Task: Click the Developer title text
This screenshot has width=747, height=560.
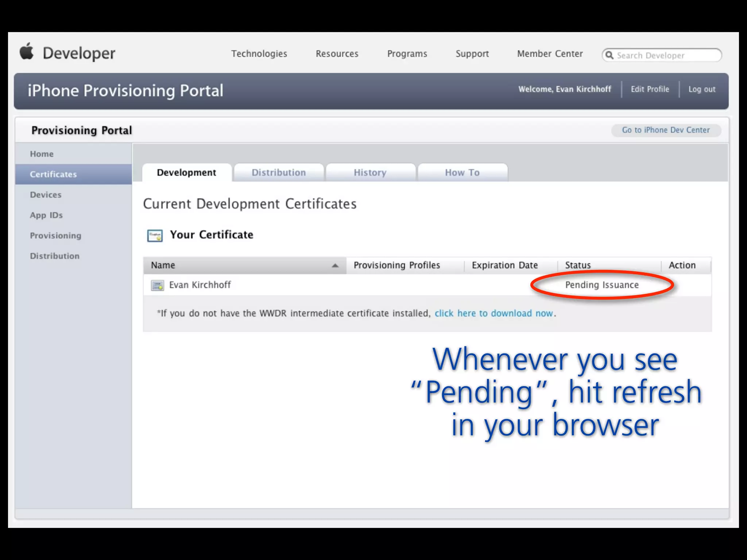Action: [x=79, y=54]
